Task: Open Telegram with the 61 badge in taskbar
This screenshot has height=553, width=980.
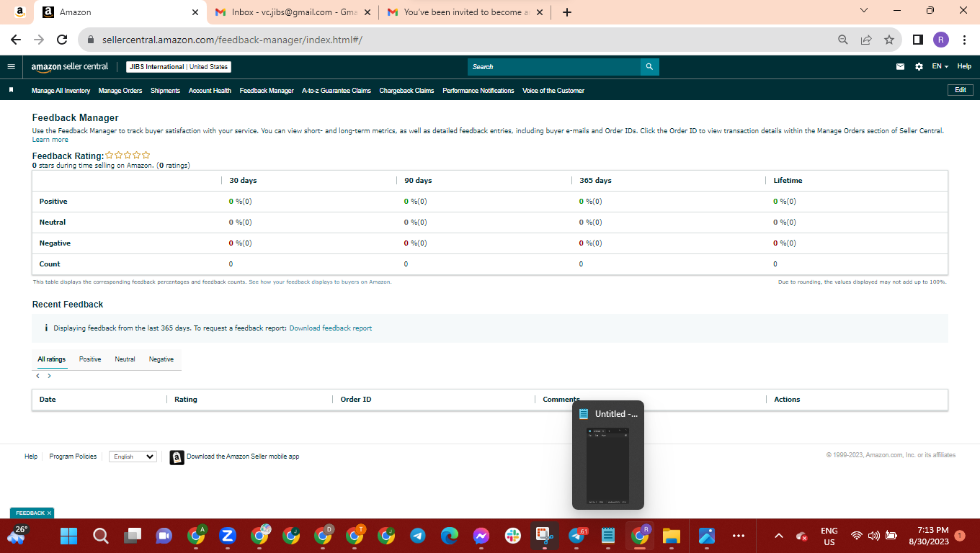Action: click(x=578, y=536)
